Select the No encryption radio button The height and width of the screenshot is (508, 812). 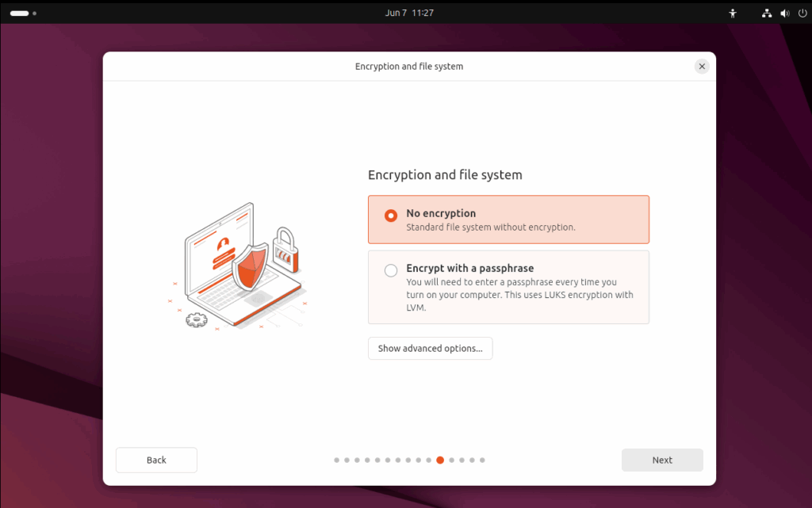click(x=391, y=216)
